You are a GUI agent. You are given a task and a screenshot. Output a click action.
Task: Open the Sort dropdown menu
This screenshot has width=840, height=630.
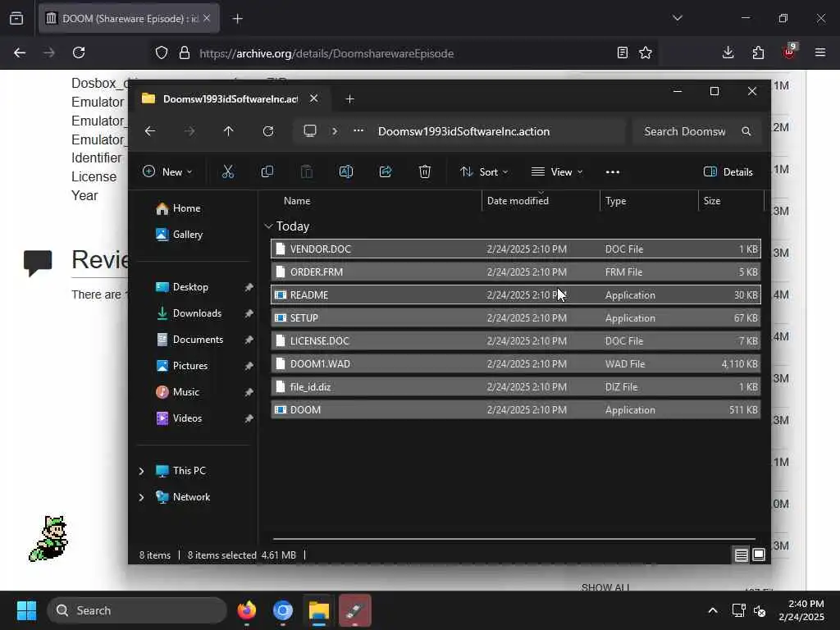point(484,171)
